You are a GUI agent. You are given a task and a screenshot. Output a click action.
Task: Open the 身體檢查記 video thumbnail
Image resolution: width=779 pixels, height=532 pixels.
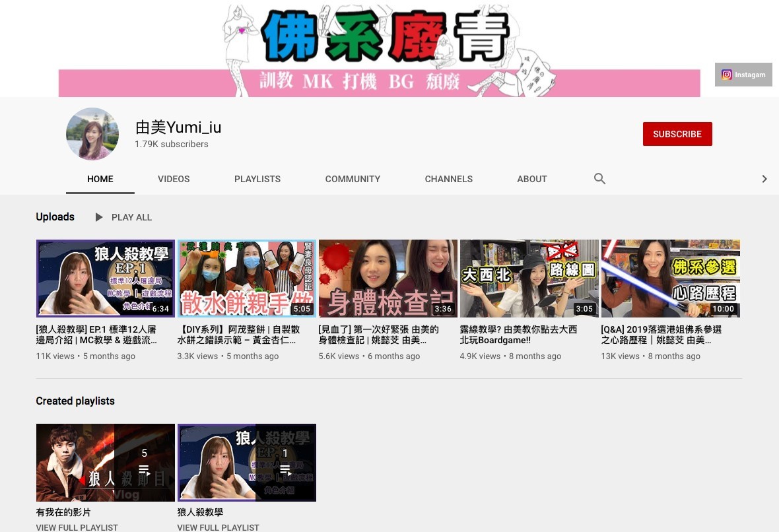388,279
